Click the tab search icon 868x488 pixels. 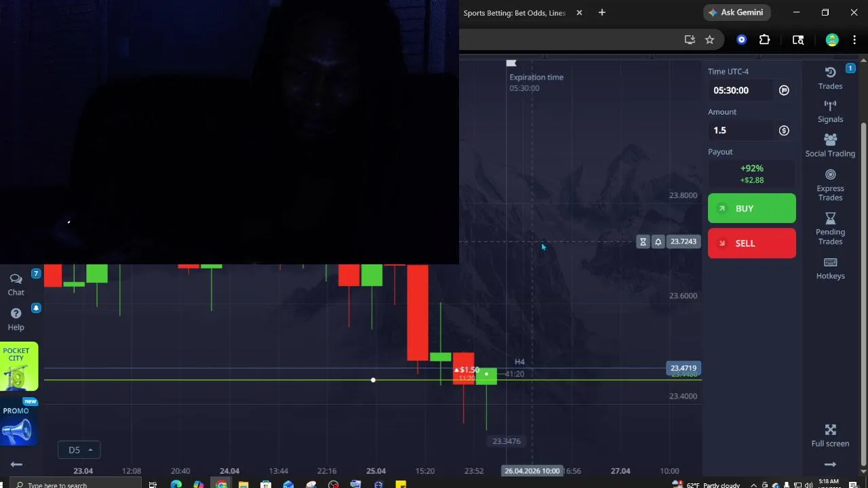pos(798,39)
